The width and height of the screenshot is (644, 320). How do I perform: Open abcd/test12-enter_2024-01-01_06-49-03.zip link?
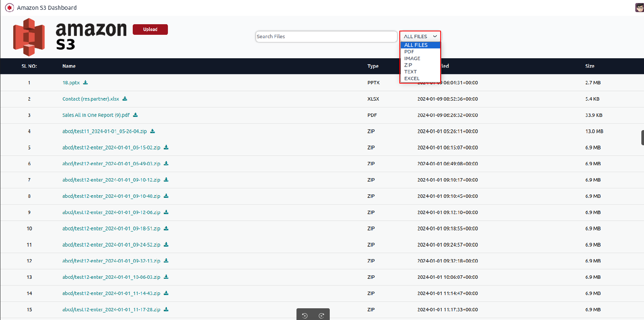tap(111, 164)
